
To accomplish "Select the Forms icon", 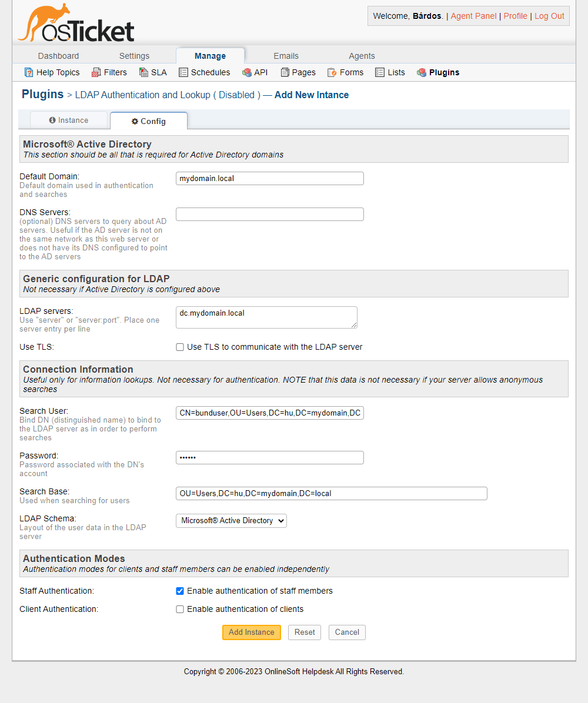I will point(332,72).
